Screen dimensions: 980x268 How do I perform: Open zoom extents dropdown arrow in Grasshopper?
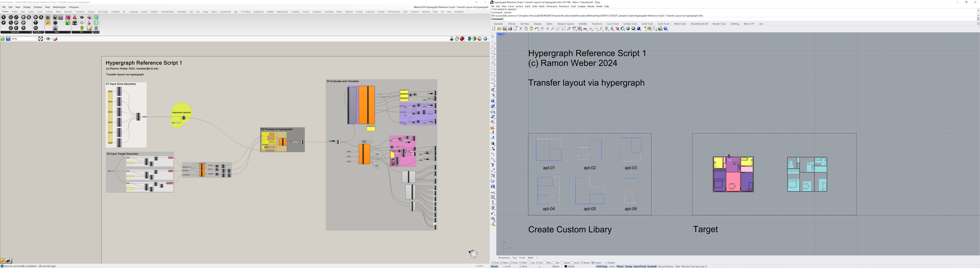(45, 39)
